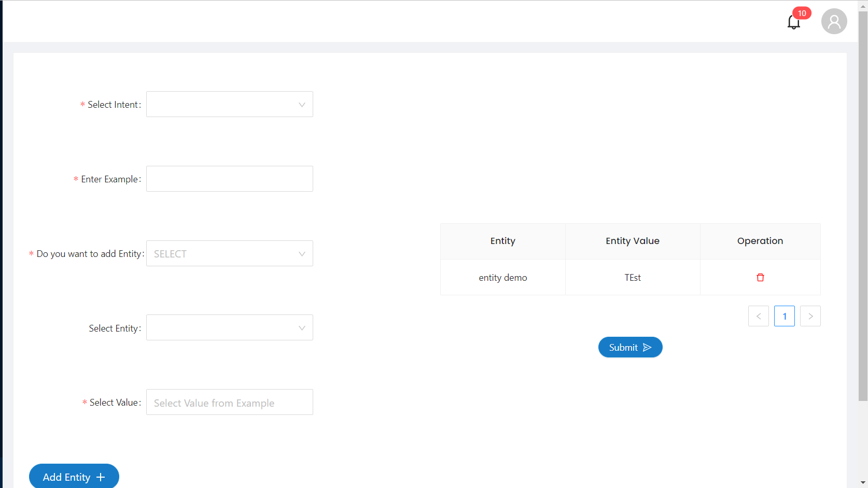Focus the Select Value from Example field
This screenshot has height=488, width=868.
pyautogui.click(x=230, y=402)
